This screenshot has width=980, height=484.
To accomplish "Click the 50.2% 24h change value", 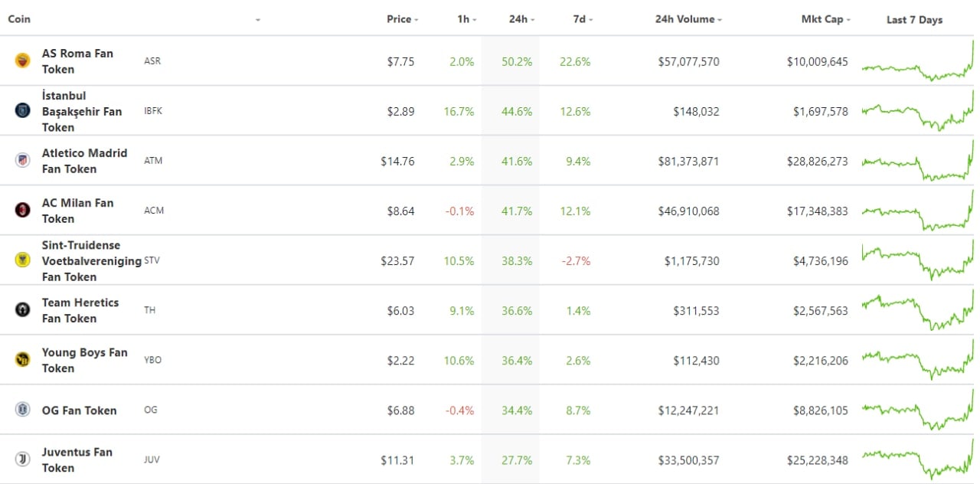I will [517, 61].
